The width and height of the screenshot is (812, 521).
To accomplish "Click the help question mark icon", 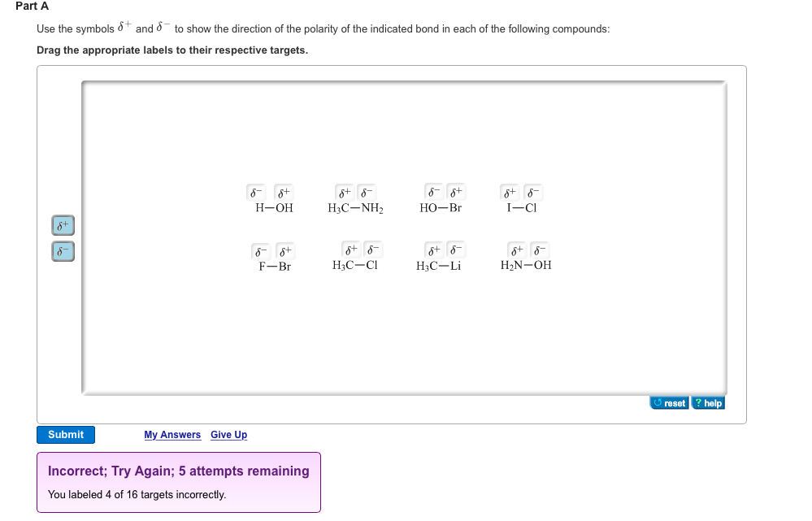I will 699,402.
